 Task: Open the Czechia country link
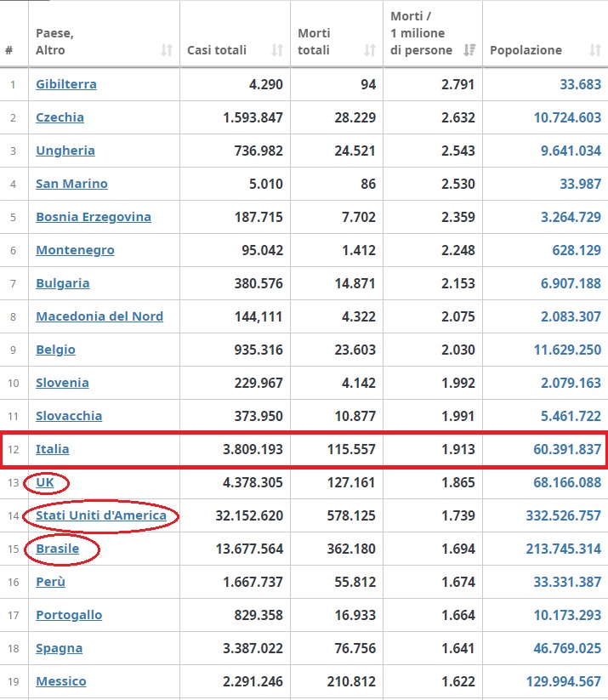click(60, 117)
